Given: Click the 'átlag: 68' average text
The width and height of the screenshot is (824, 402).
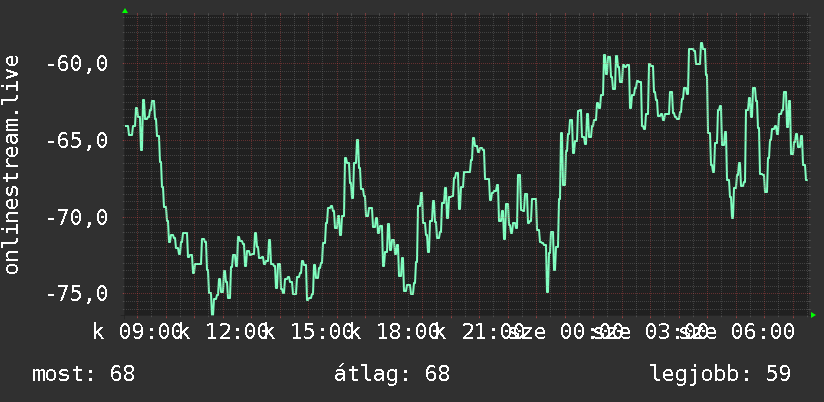Looking at the screenshot, I should point(392,374).
